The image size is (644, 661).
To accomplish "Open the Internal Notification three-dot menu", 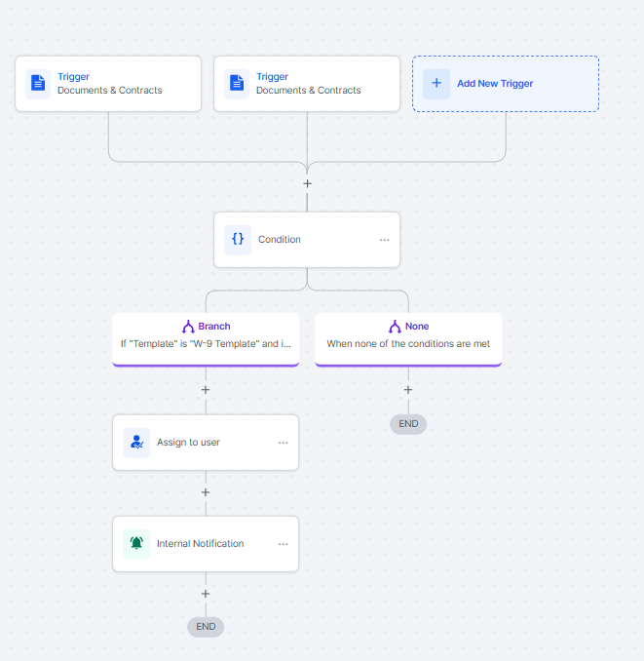I will [284, 544].
